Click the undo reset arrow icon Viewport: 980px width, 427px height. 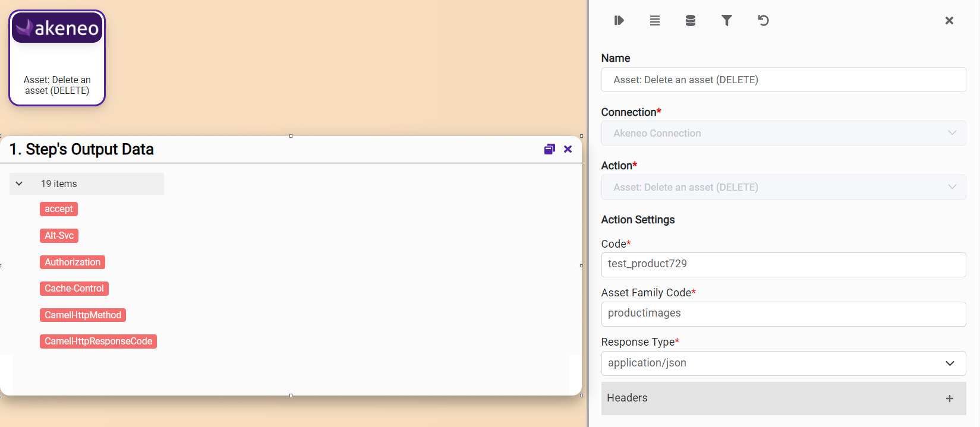(x=763, y=21)
